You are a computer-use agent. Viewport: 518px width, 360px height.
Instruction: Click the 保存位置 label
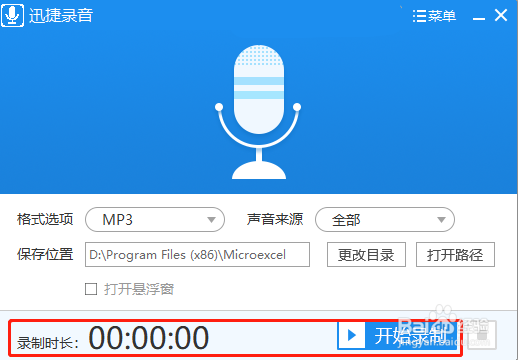tap(45, 254)
